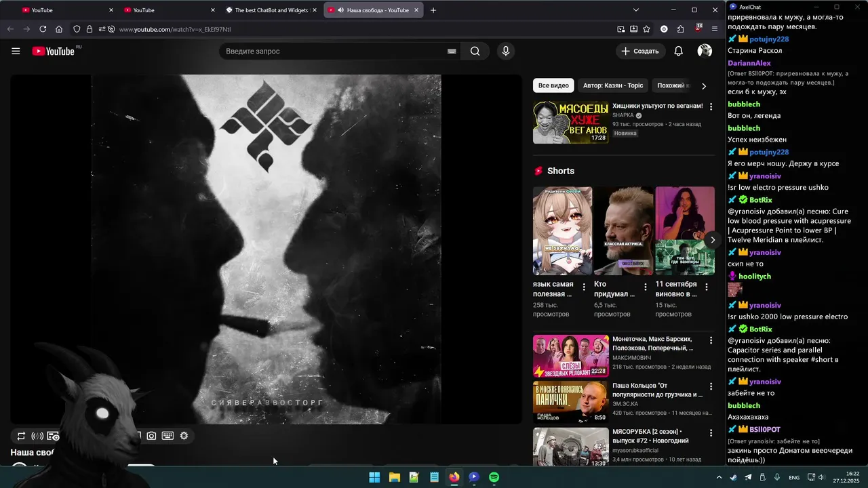Open the account avatar menu
868x488 pixels.
[705, 51]
